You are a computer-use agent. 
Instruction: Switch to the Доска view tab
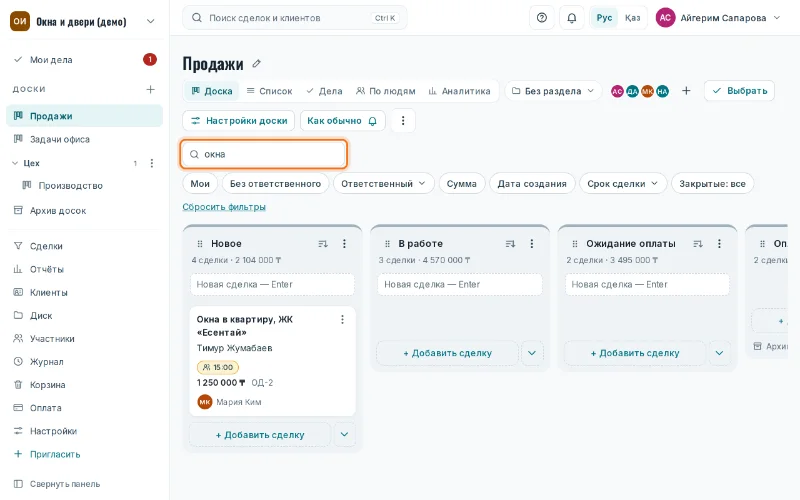(x=212, y=91)
